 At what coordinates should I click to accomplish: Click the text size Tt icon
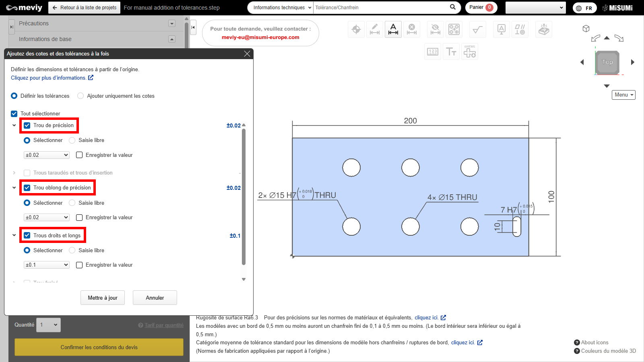pyautogui.click(x=451, y=52)
